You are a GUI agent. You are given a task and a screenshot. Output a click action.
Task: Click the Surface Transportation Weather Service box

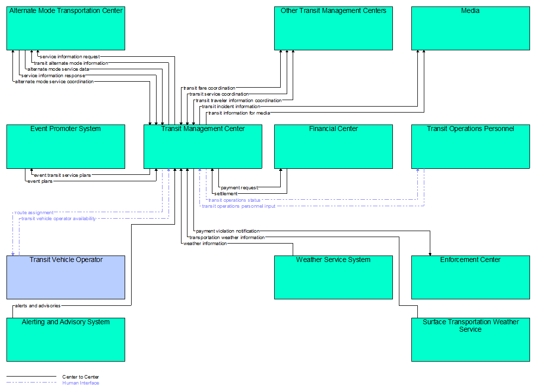(x=471, y=340)
